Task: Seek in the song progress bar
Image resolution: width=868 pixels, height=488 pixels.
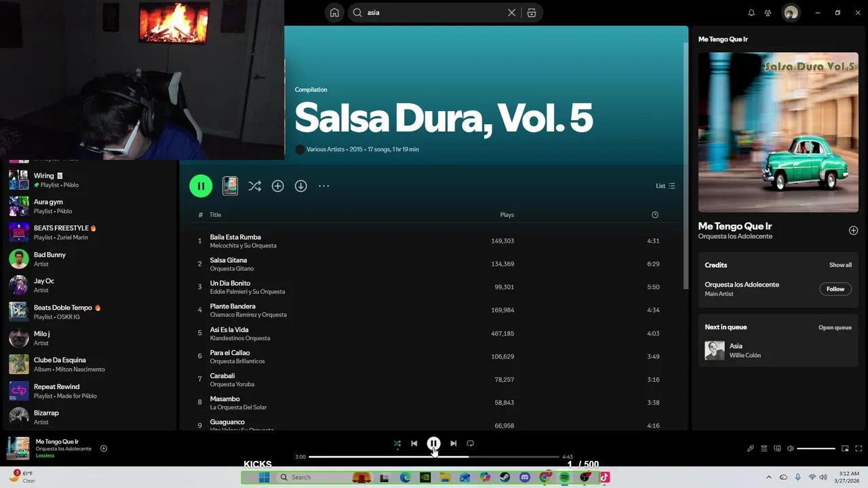Action: pyautogui.click(x=434, y=457)
